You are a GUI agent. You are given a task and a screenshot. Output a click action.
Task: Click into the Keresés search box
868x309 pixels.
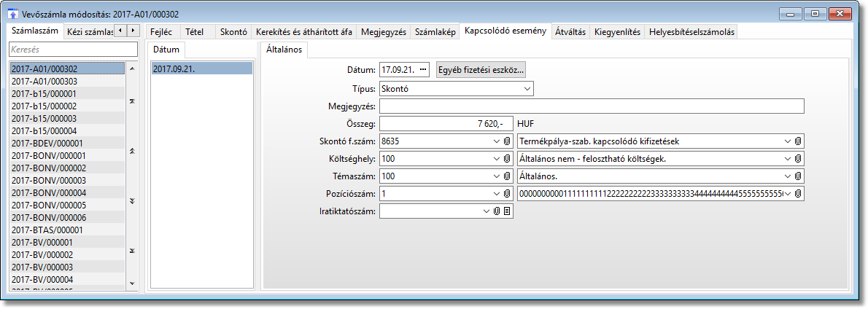coord(72,50)
